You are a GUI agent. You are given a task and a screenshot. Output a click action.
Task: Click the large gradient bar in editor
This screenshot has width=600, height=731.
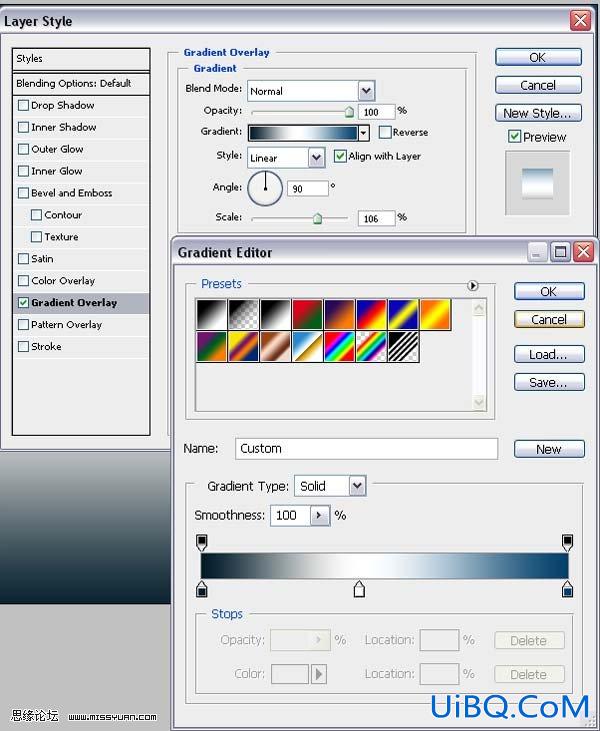point(385,566)
